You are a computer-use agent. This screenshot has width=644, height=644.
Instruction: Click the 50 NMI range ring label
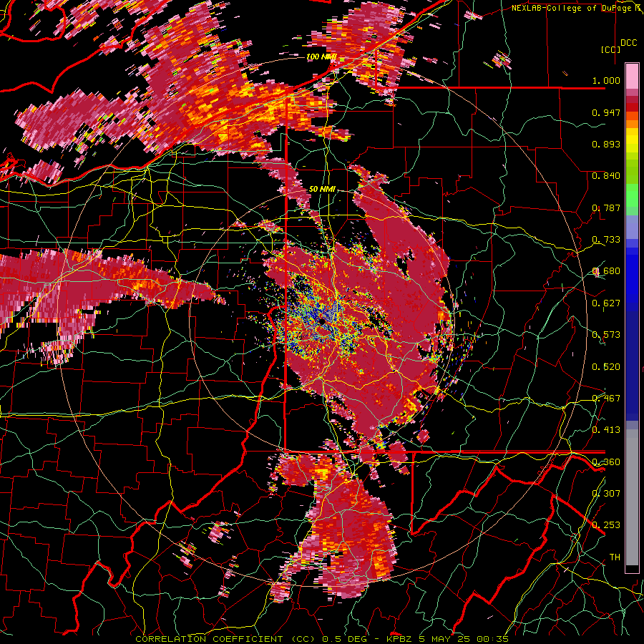(322, 190)
